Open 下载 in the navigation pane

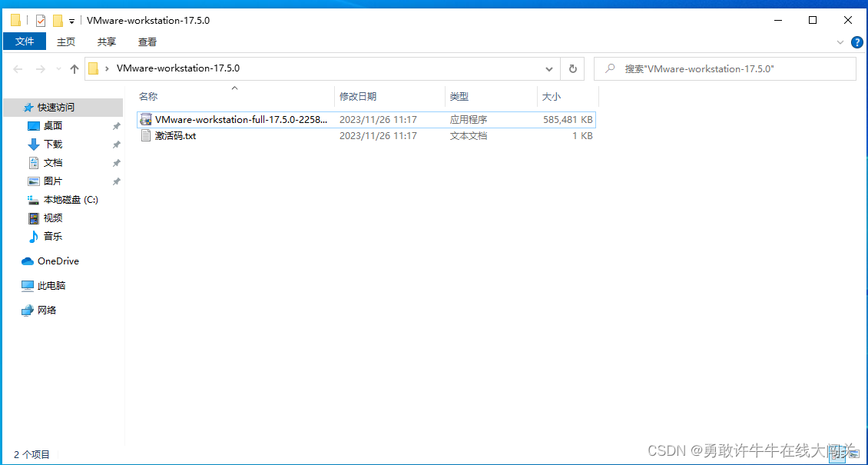tap(52, 144)
